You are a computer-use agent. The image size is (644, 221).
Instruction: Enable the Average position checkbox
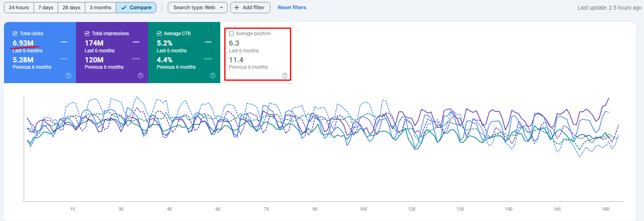coord(231,34)
